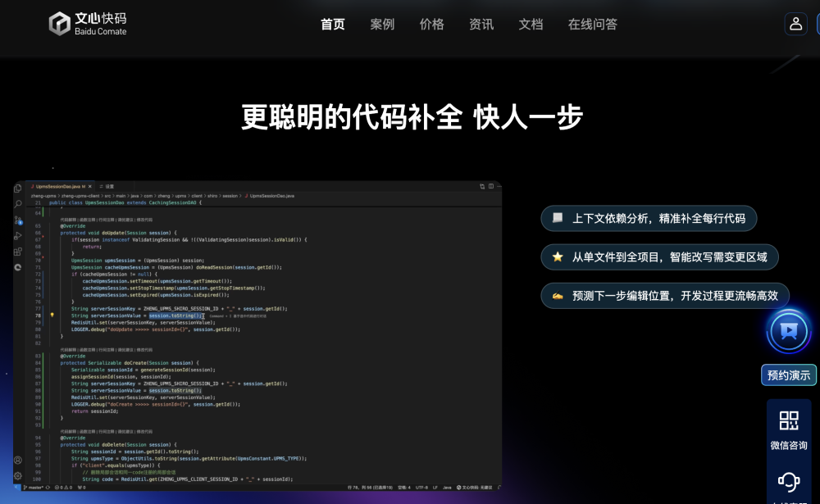Click the 预约演示 button
Screen dimensions: 820x504
point(789,375)
